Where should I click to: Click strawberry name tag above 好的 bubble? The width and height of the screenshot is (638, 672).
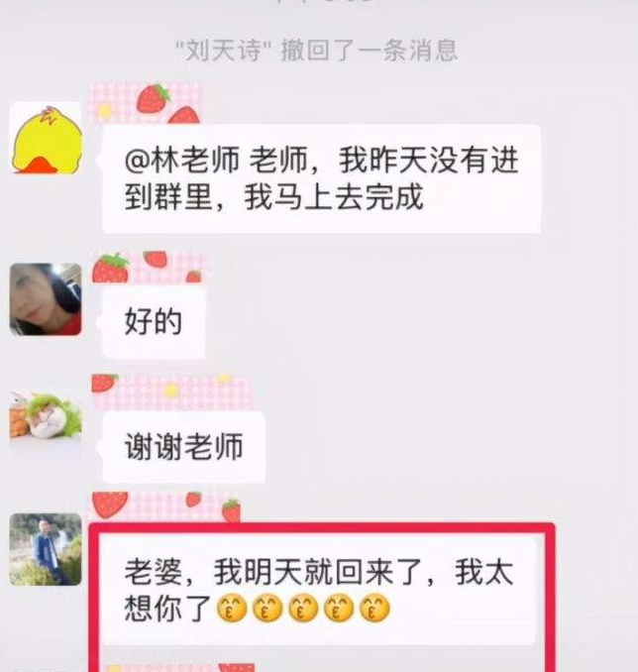tap(149, 269)
